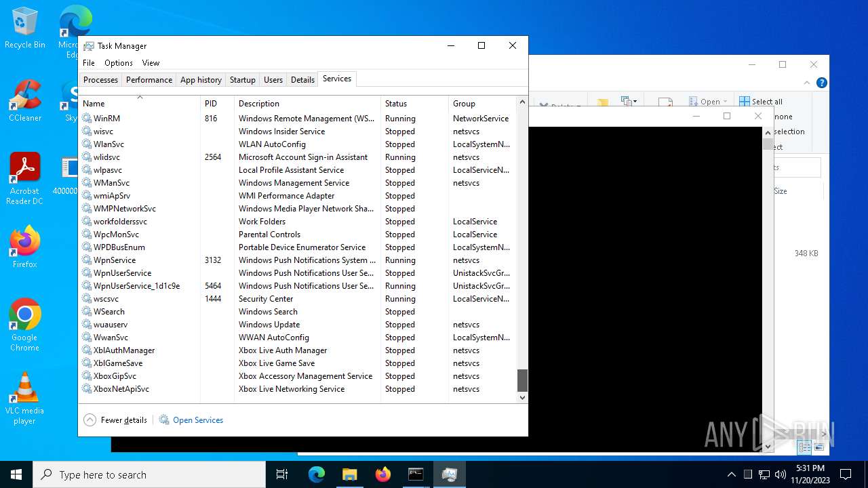Screen dimensions: 868x488
Task: Launch CCleaner from the desktop
Action: click(25, 102)
